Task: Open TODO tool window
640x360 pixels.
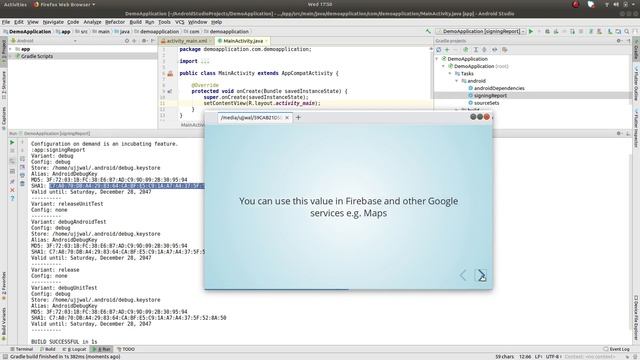Action: 126,349
